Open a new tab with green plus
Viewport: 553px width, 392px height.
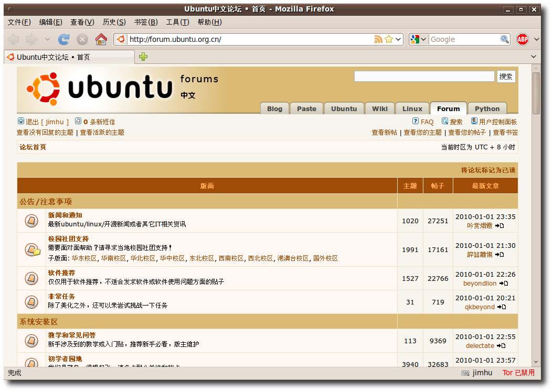[143, 57]
